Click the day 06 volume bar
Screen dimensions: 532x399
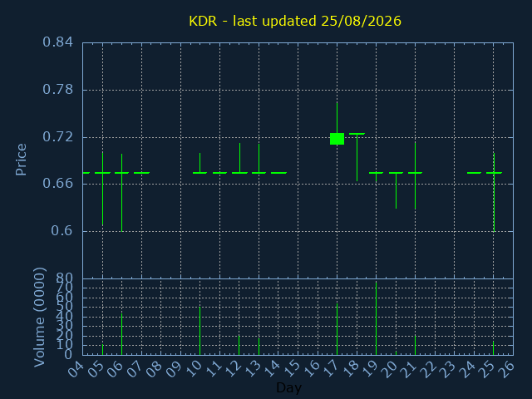click(122, 334)
